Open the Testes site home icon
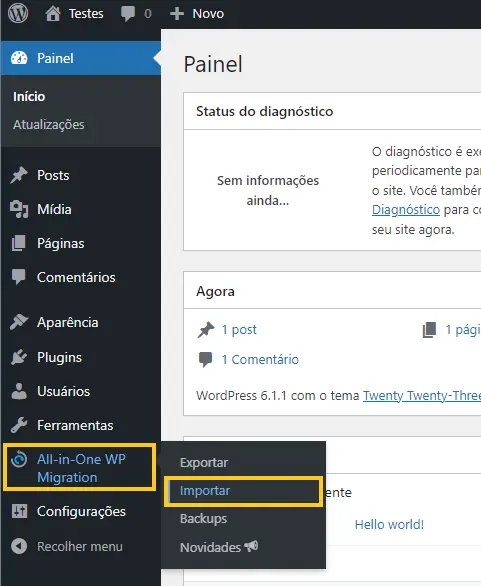The image size is (481, 586). (53, 13)
